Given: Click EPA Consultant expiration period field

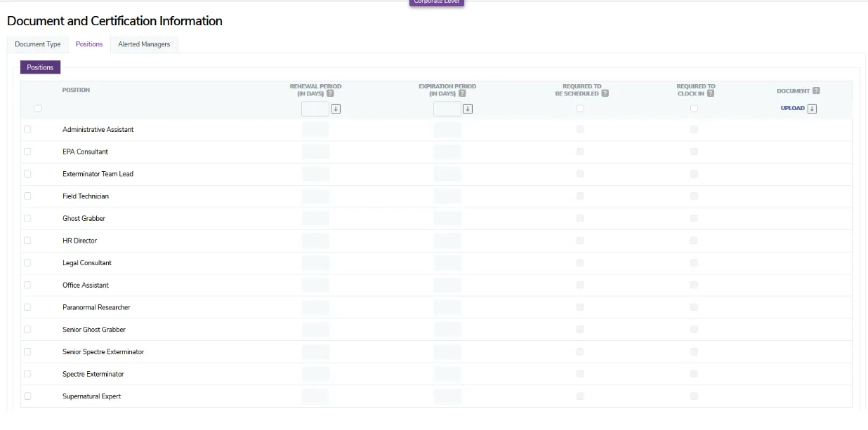Looking at the screenshot, I should tap(447, 152).
